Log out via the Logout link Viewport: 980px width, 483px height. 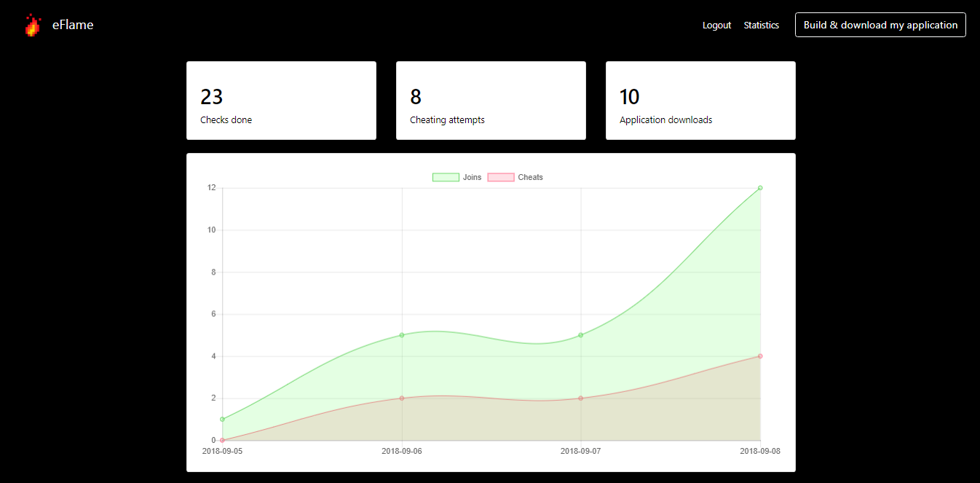716,25
